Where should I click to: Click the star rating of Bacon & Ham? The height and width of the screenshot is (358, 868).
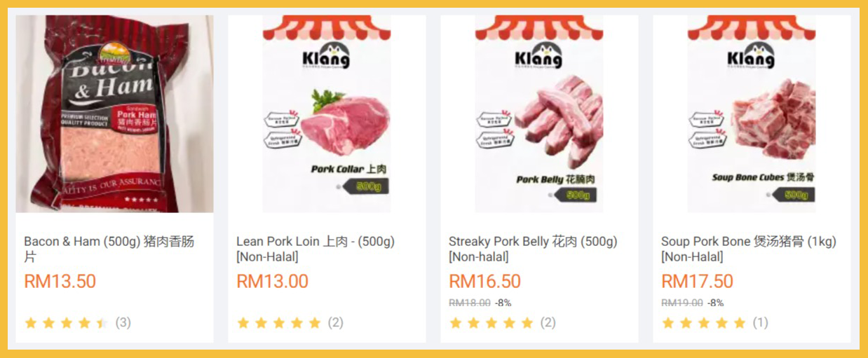tap(66, 323)
